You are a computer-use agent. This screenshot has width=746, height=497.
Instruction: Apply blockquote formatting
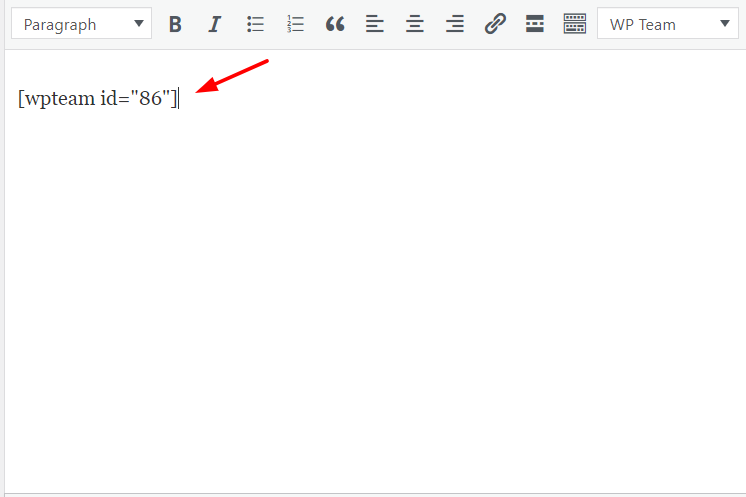[335, 24]
